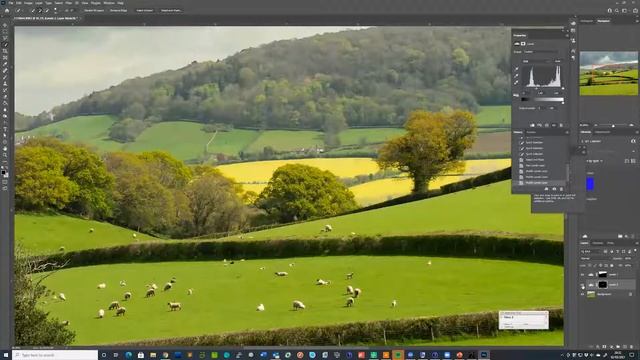This screenshot has width=640, height=360.
Task: Select the Zoom tool
Action: 5,155
